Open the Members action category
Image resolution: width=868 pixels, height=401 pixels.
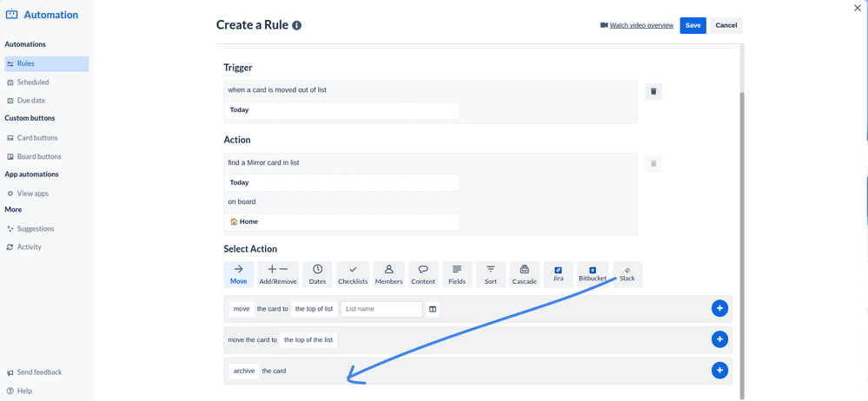tap(388, 274)
